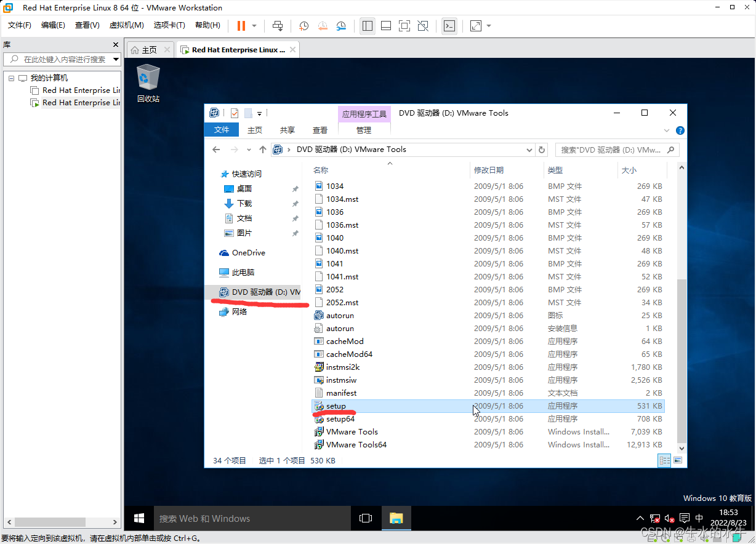Viewport: 756px width, 544px height.
Task: Open the 共享 ribbon tab in Explorer
Action: click(288, 130)
